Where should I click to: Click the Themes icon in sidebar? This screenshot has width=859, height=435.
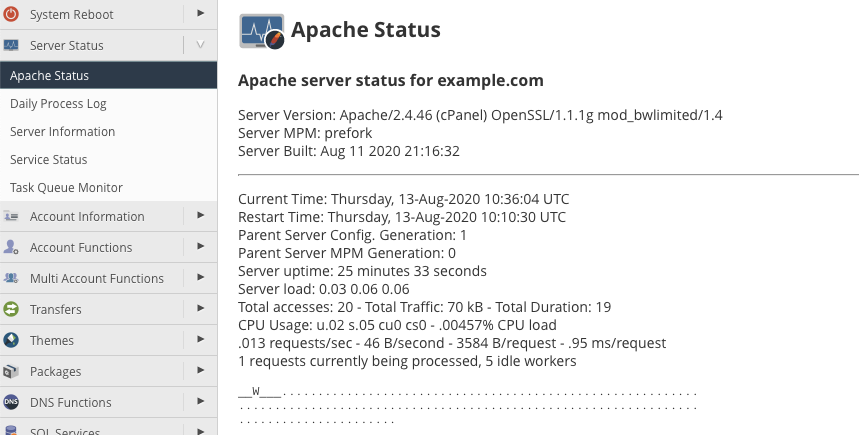click(12, 340)
